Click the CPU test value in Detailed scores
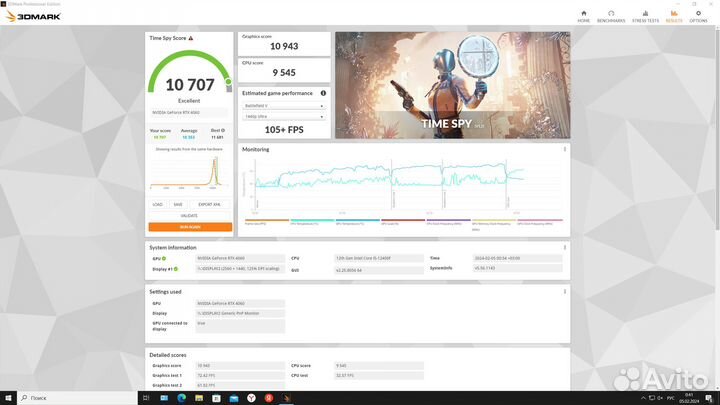This screenshot has height=405, width=720. pyautogui.click(x=379, y=376)
